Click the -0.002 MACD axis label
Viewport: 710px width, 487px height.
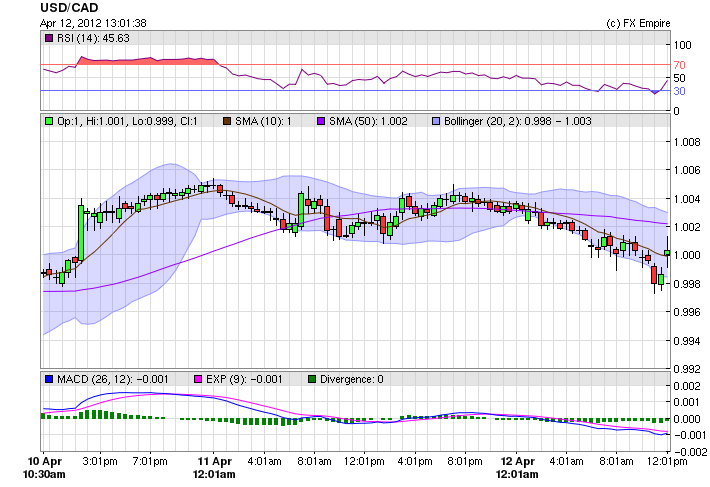tap(690, 452)
